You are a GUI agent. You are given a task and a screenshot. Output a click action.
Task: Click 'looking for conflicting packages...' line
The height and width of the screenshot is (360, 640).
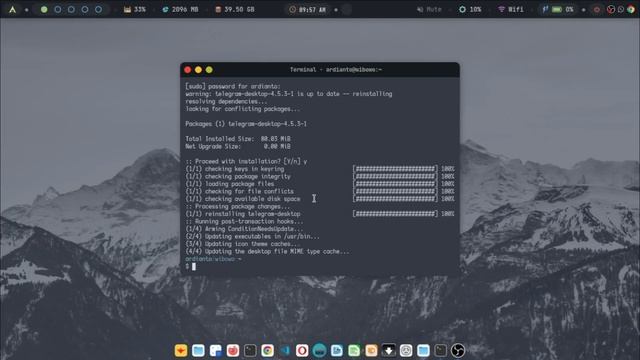pyautogui.click(x=242, y=109)
